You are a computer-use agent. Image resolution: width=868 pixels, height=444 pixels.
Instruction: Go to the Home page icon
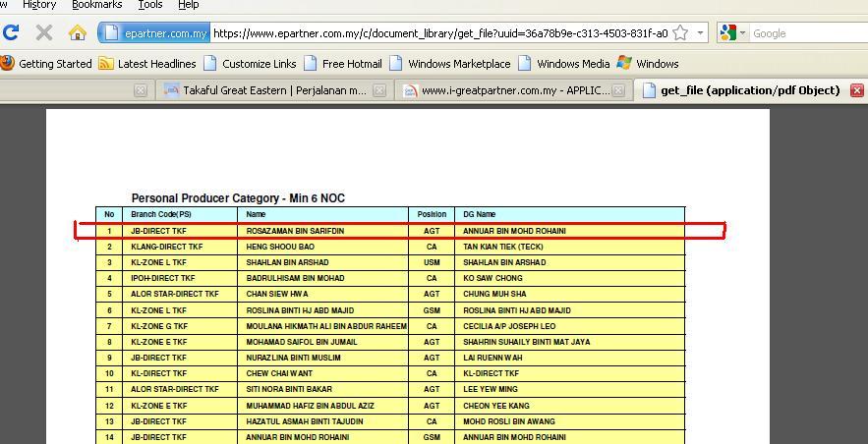[77, 32]
